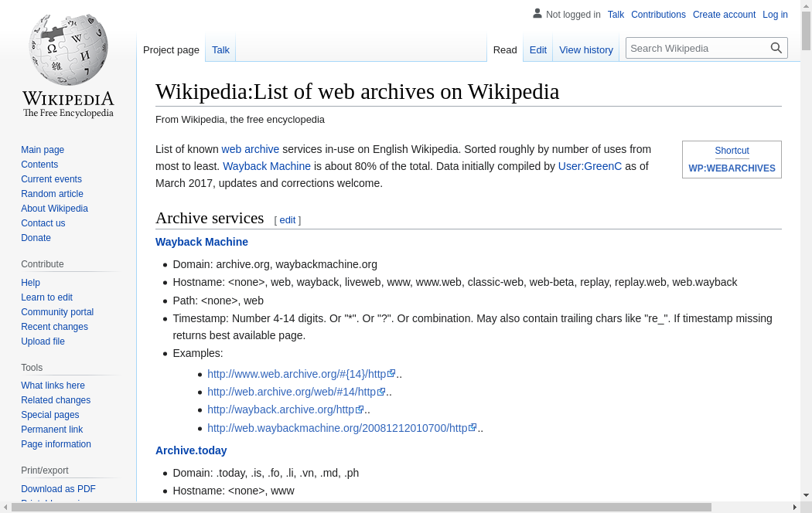Click the user silhouette icon
Viewport: 812px width, 513px height.
[537, 13]
